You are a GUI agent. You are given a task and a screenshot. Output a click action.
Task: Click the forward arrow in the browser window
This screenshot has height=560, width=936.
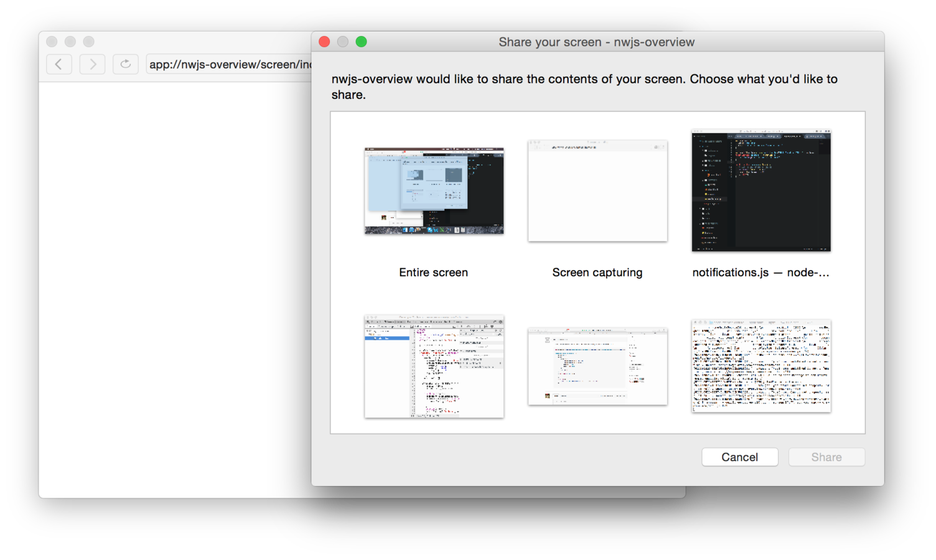92,64
